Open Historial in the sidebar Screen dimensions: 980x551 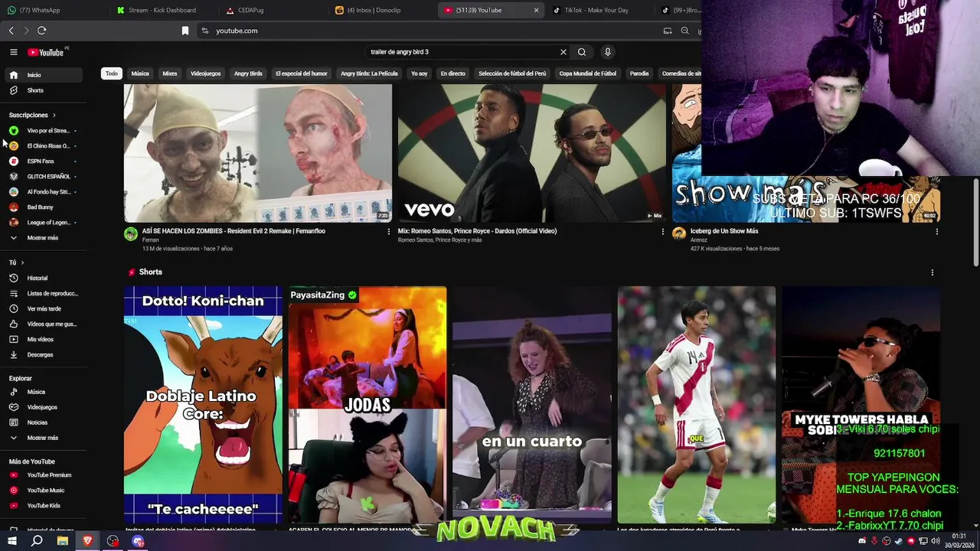(x=43, y=278)
